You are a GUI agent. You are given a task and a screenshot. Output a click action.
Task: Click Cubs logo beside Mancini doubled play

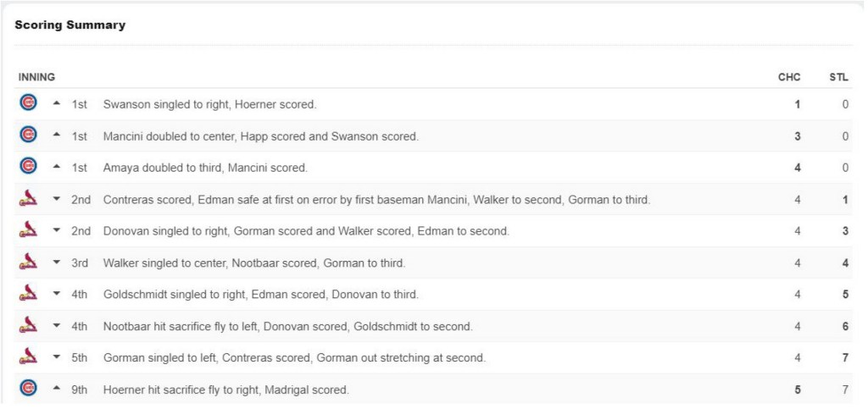28,135
